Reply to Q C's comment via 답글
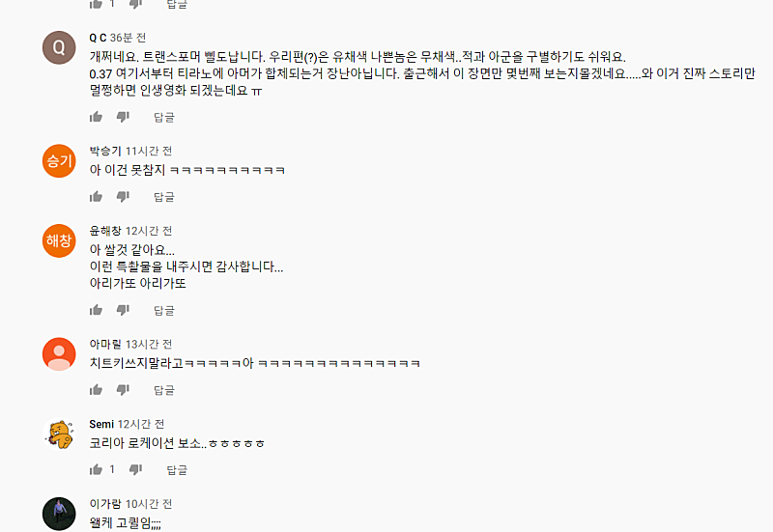 click(x=164, y=117)
